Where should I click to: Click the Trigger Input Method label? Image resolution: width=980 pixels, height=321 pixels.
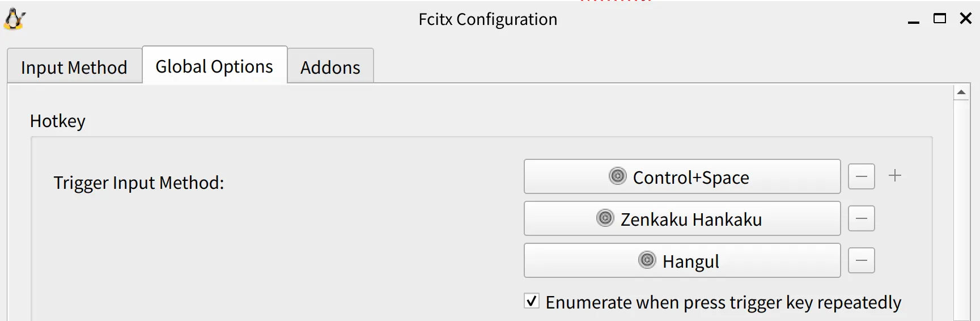[139, 183]
